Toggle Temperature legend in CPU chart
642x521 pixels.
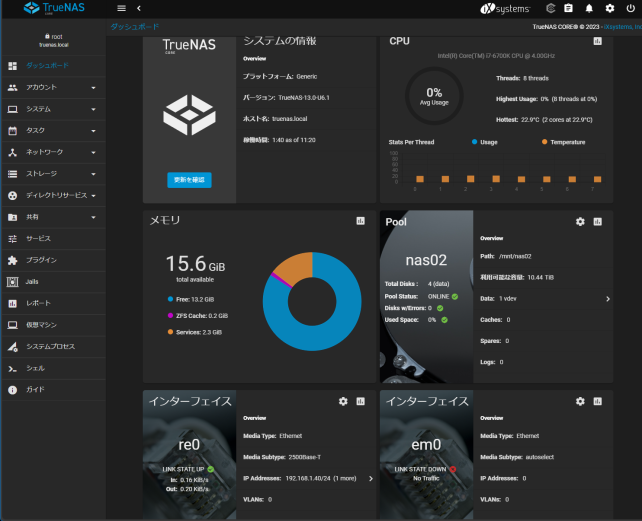563,142
